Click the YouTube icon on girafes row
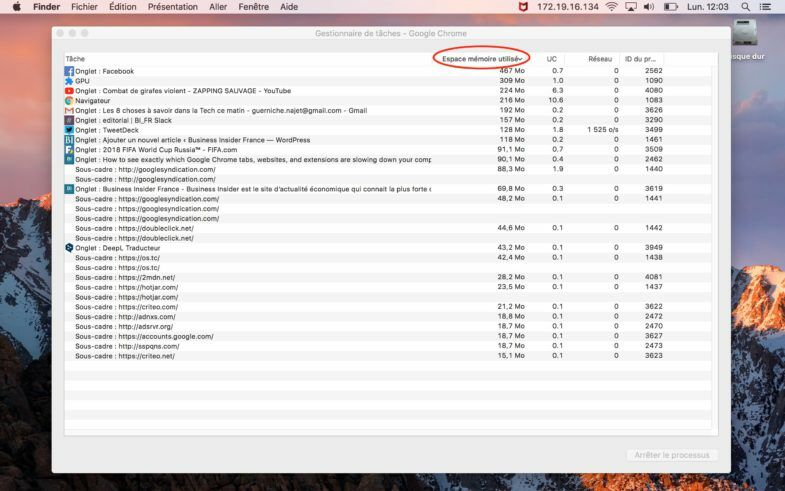 [69, 91]
